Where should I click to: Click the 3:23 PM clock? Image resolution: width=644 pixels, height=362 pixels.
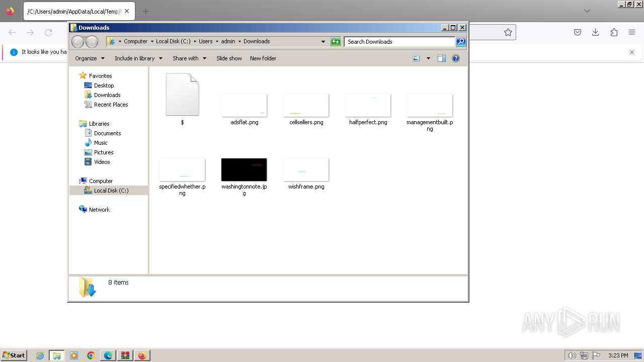click(x=618, y=355)
